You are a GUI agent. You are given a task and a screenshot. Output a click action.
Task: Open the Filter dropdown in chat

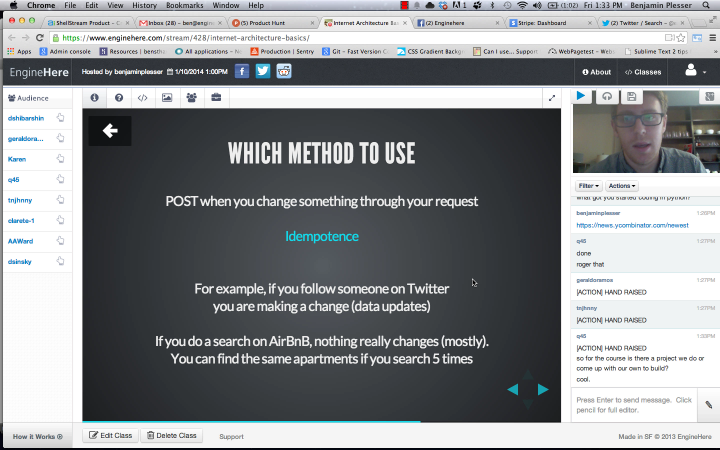coord(588,186)
